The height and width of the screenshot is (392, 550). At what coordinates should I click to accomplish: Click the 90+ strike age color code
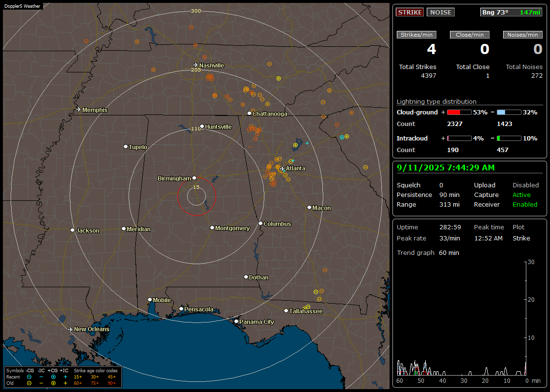coord(112,383)
